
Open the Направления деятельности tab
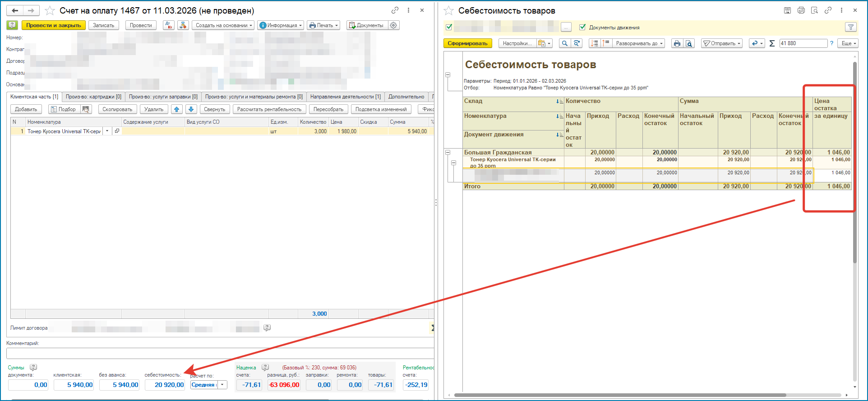click(x=345, y=97)
